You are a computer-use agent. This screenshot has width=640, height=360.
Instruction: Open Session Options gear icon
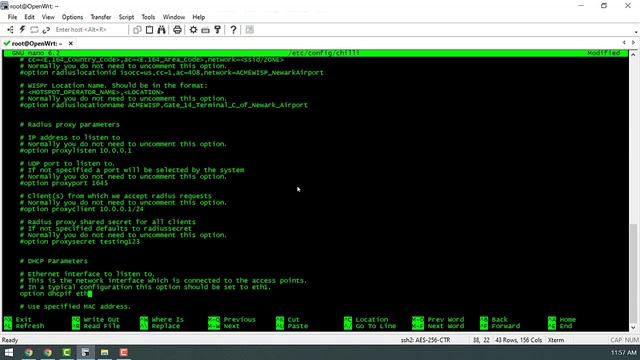(x=193, y=30)
